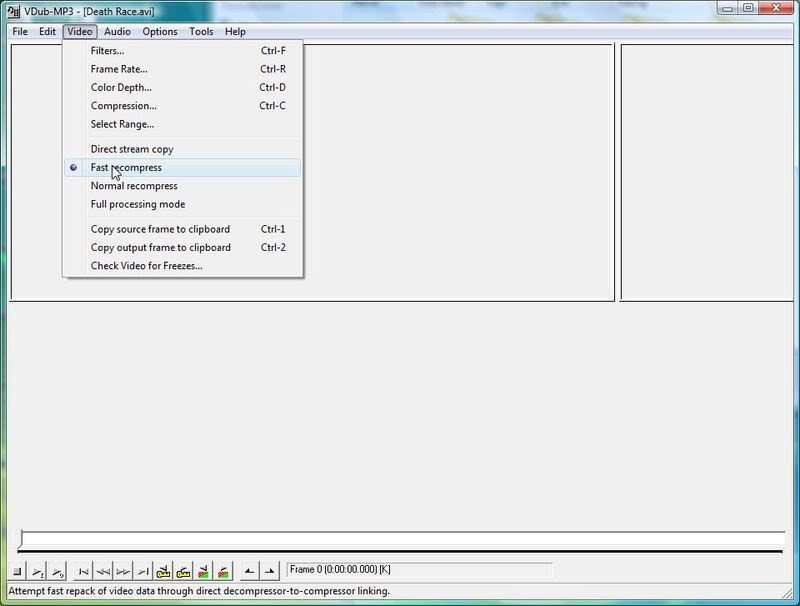Open the Edit menu

tap(47, 32)
